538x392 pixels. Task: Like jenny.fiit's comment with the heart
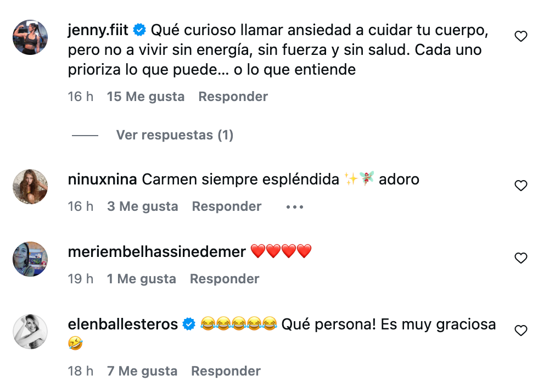pyautogui.click(x=520, y=37)
